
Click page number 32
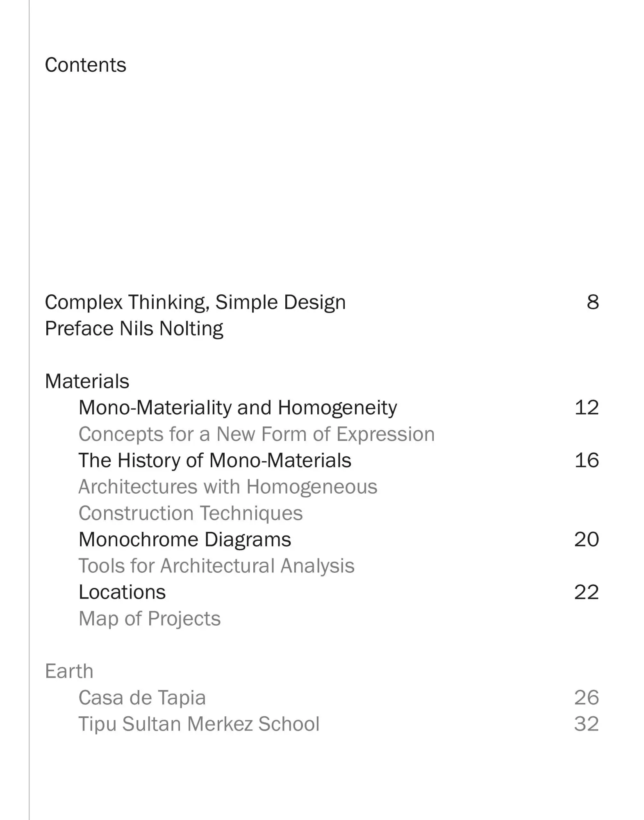[587, 724]
